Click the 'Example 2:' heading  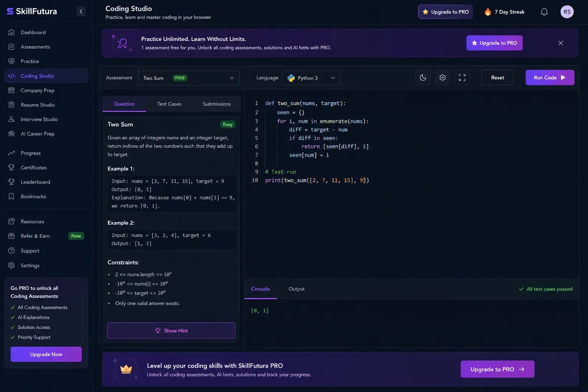coord(121,223)
